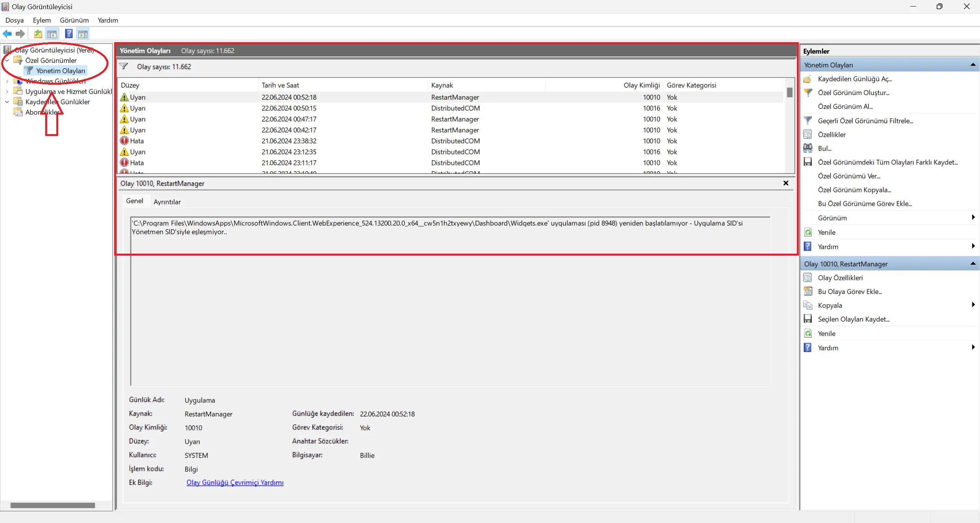Click the Kaydedilen Günlüğü Aç folder icon
980x523 pixels.
(808, 79)
